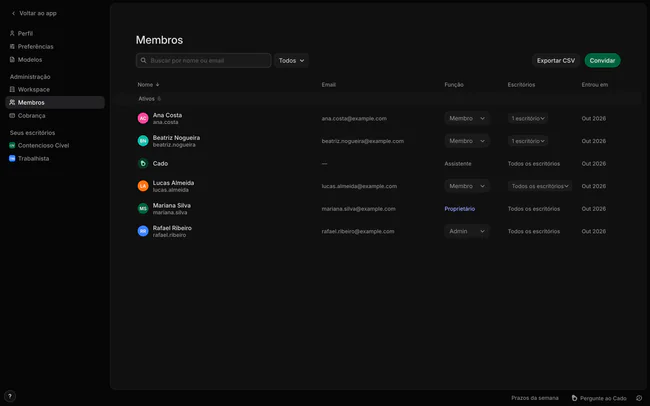This screenshot has width=650, height=406.
Task: Click the Escritórios column header
Action: (x=521, y=85)
